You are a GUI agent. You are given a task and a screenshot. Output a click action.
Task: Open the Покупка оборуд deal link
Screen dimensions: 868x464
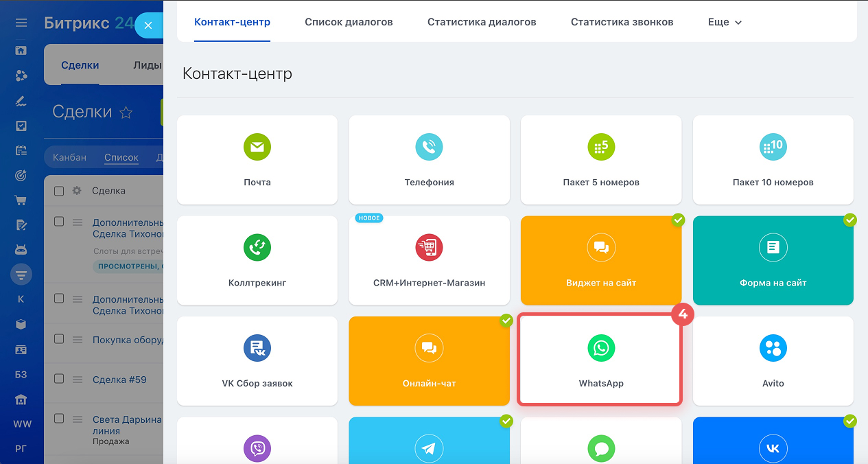coord(128,339)
